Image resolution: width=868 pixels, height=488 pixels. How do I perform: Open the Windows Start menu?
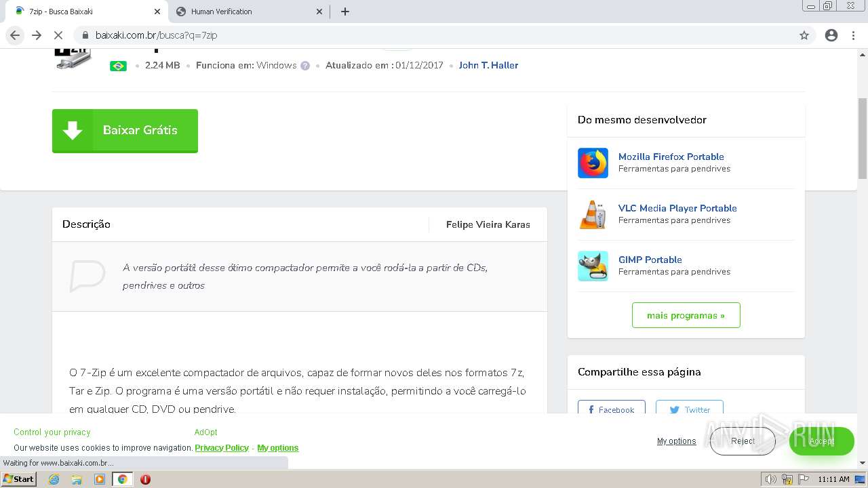[18, 479]
